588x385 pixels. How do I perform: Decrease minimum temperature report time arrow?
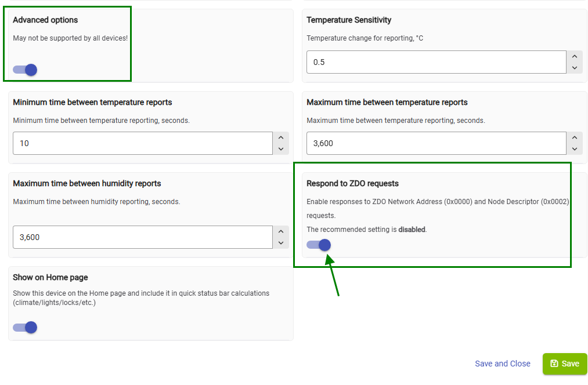click(281, 149)
